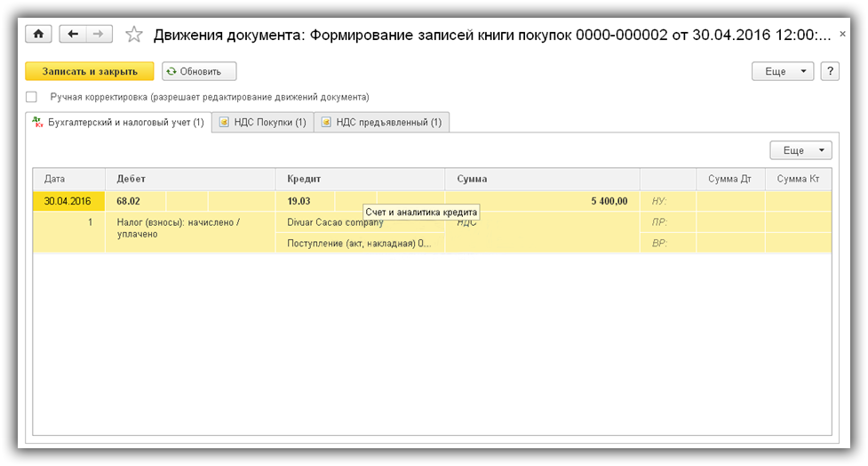This screenshot has width=868, height=466.
Task: Select the debit account 68.02 cell
Action: [x=130, y=201]
